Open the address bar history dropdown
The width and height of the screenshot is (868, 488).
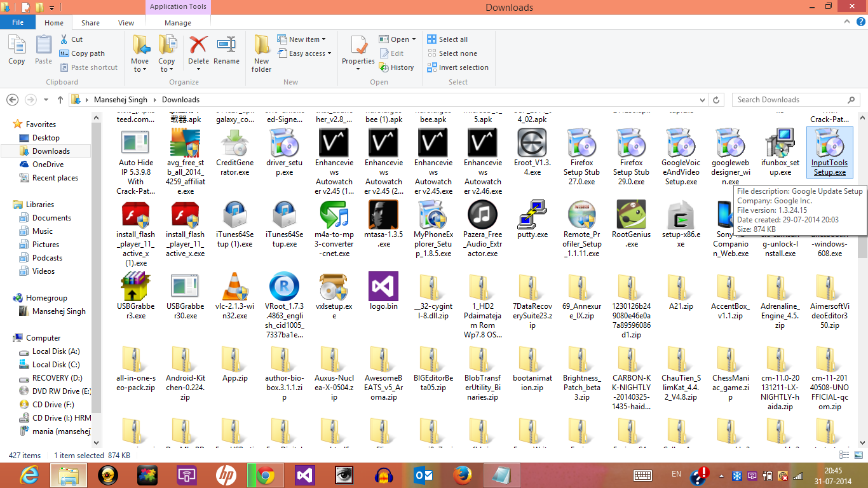point(702,100)
